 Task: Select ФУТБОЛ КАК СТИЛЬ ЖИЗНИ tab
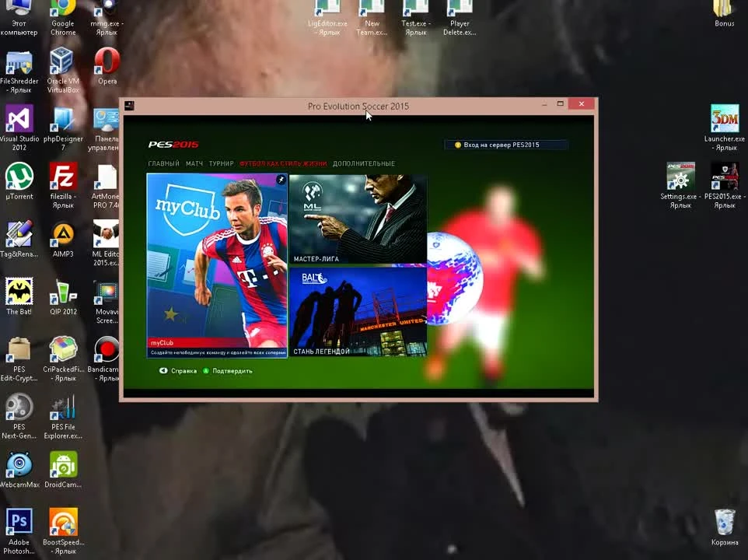coord(283,163)
